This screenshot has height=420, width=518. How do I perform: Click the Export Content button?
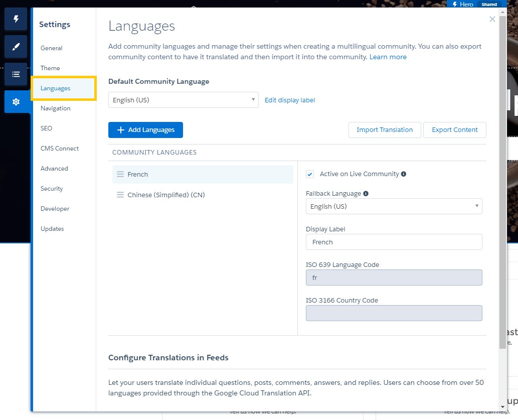454,129
